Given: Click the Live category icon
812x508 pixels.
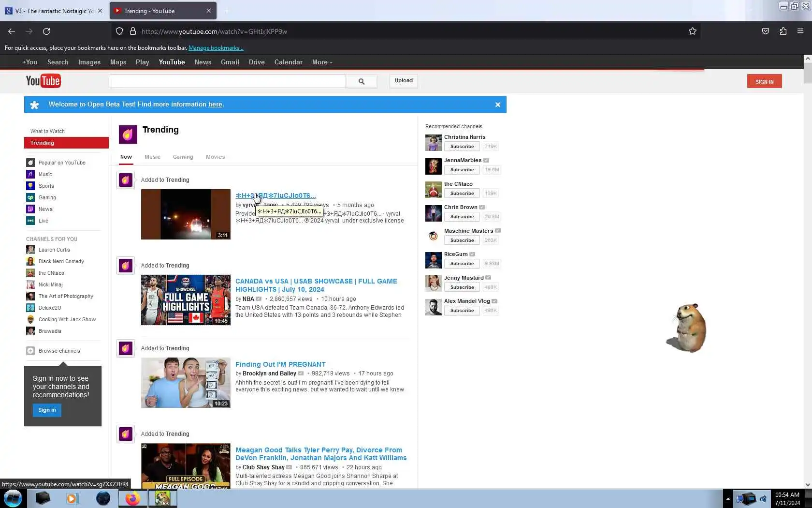Looking at the screenshot, I should click(x=30, y=221).
